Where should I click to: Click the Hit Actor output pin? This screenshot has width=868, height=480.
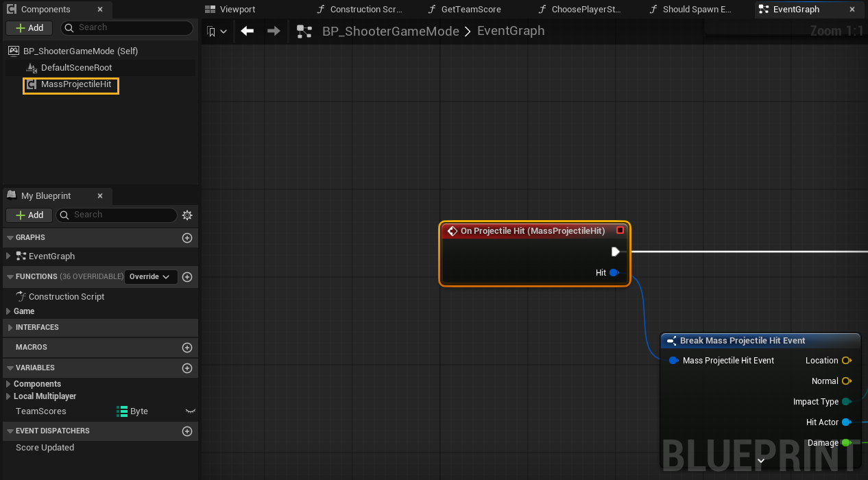[847, 422]
